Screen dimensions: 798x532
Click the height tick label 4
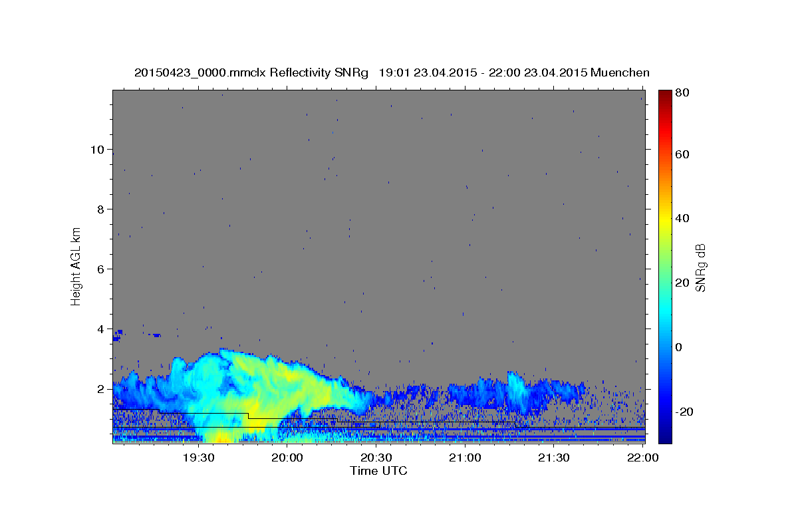(102, 329)
